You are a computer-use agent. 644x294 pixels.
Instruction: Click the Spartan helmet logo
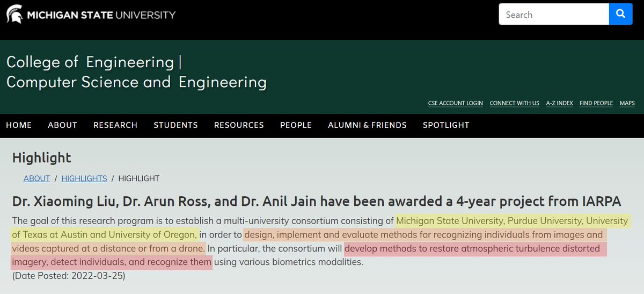point(15,14)
